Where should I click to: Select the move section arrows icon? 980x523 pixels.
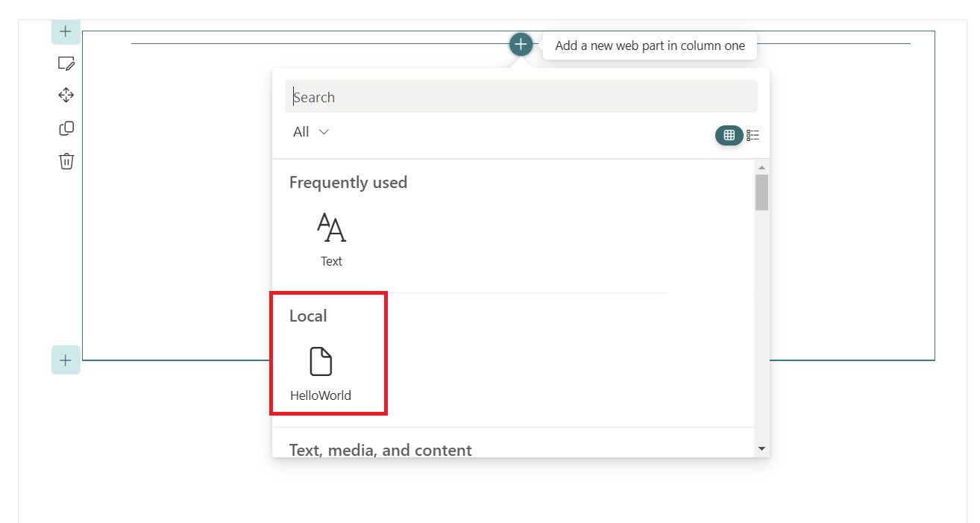(66, 95)
